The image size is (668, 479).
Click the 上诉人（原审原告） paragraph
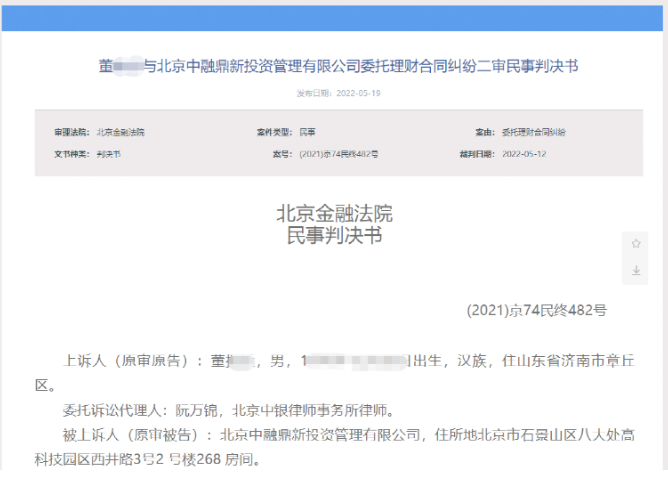click(x=334, y=373)
